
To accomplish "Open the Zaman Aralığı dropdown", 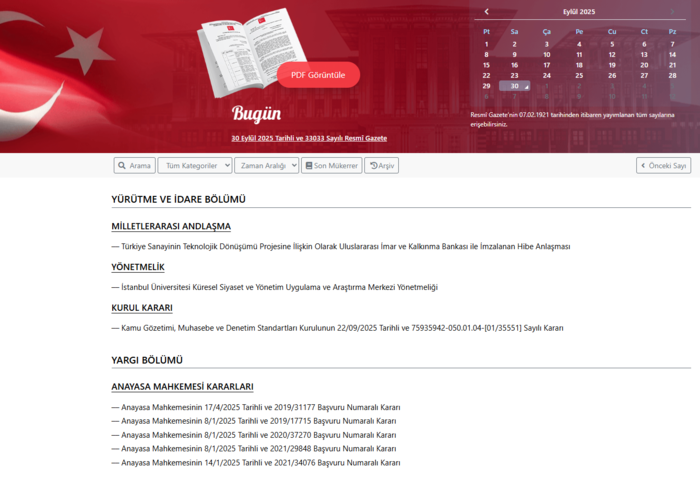I will [267, 166].
